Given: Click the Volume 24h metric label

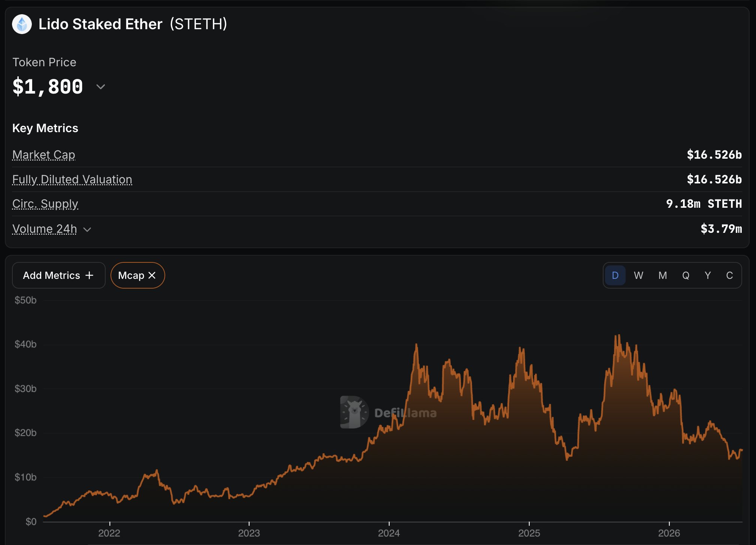Looking at the screenshot, I should (x=45, y=229).
